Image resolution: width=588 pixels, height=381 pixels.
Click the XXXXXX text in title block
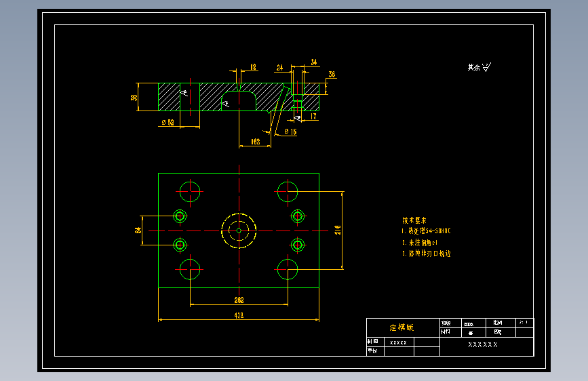click(483, 344)
